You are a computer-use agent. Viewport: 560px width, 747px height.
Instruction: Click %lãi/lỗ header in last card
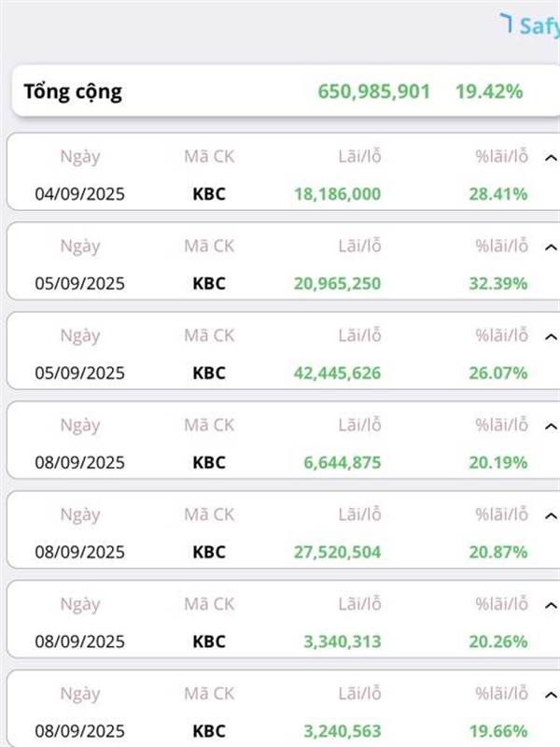pyautogui.click(x=501, y=694)
